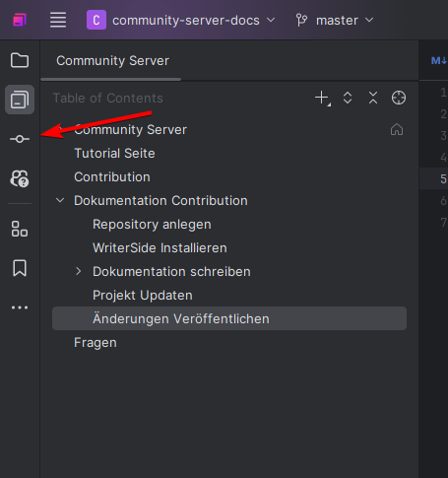
Task: Show more tool windows via ellipsis
Action: pyautogui.click(x=20, y=307)
